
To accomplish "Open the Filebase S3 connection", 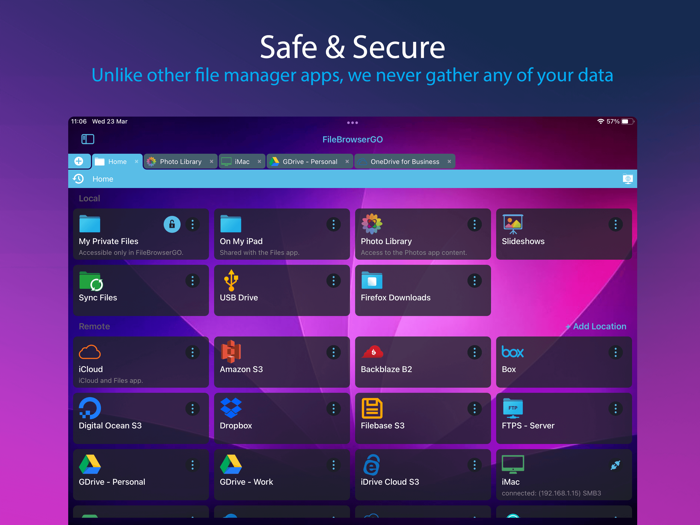I will click(423, 418).
